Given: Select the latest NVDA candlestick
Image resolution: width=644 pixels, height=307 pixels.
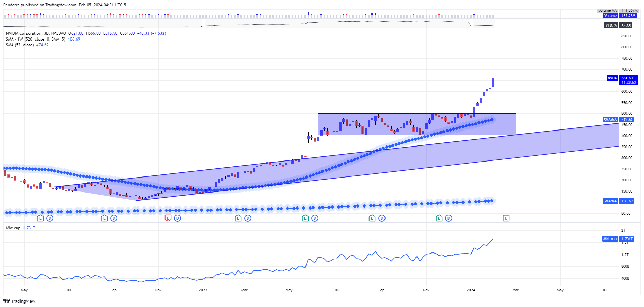Looking at the screenshot, I should click(x=493, y=82).
